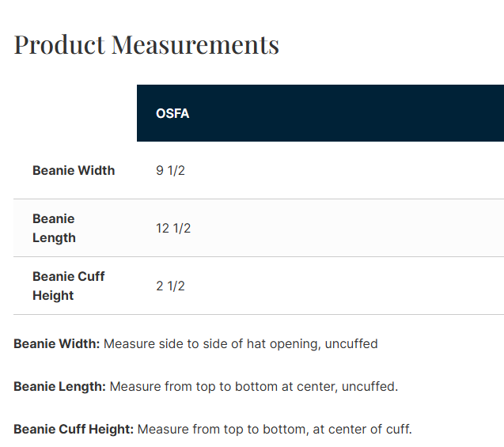
Task: Select the Beanie Cuff Height table row label
Action: tap(68, 286)
